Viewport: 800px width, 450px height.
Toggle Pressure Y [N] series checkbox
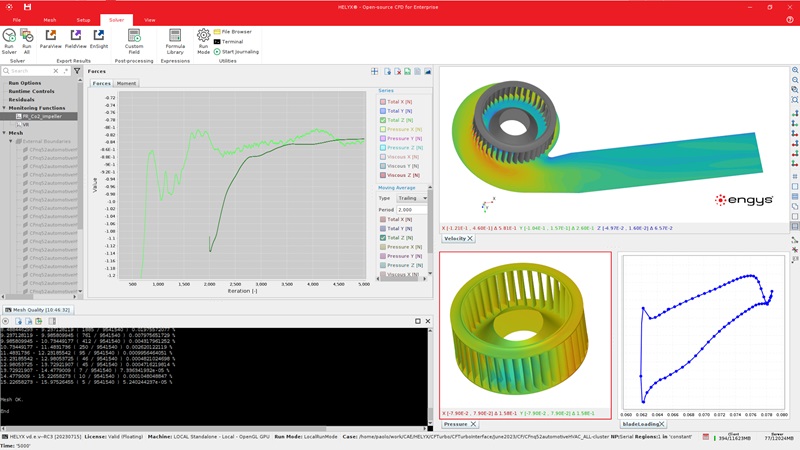pos(382,139)
